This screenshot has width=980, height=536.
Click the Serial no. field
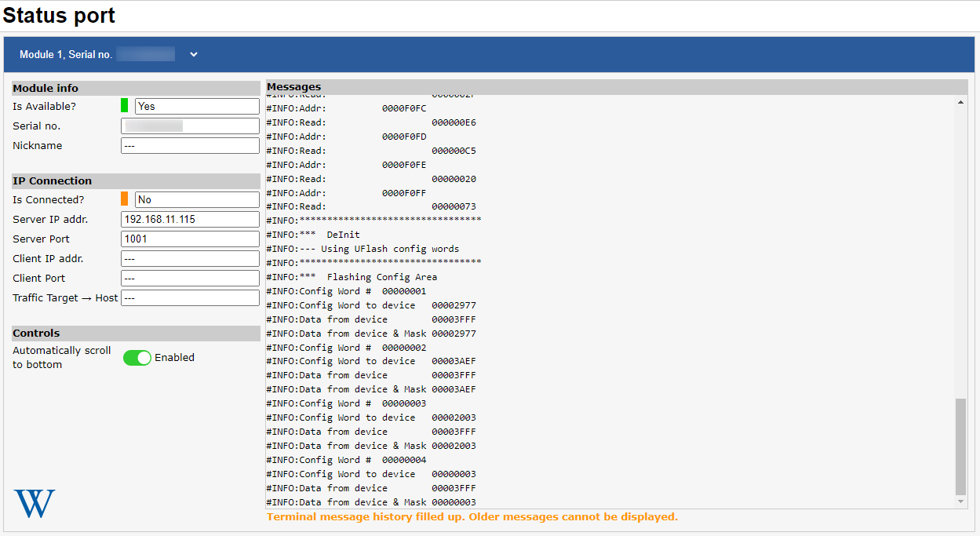coord(190,126)
